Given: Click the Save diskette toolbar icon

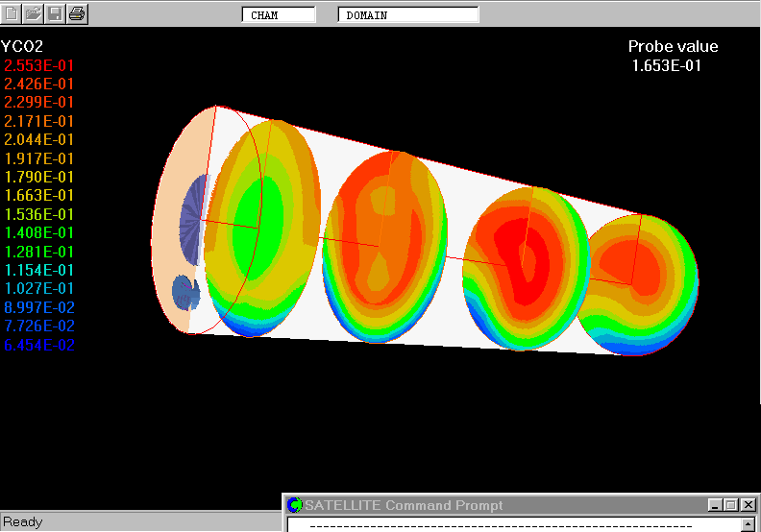Looking at the screenshot, I should (56, 13).
